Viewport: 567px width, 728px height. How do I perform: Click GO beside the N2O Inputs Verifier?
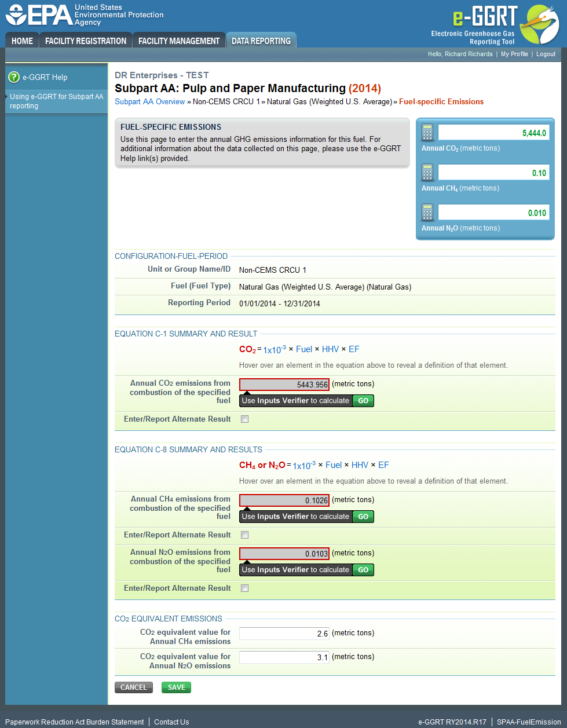(363, 569)
